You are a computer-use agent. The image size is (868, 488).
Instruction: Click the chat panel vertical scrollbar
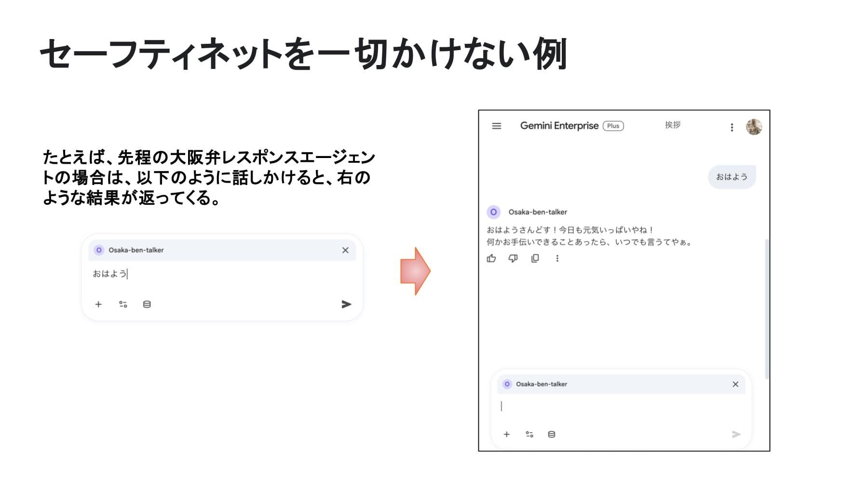tap(767, 308)
